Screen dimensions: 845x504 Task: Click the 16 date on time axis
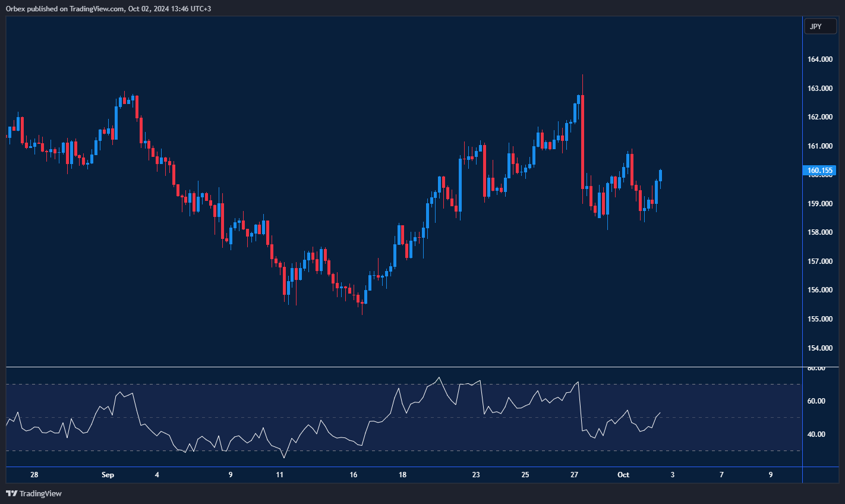[354, 475]
